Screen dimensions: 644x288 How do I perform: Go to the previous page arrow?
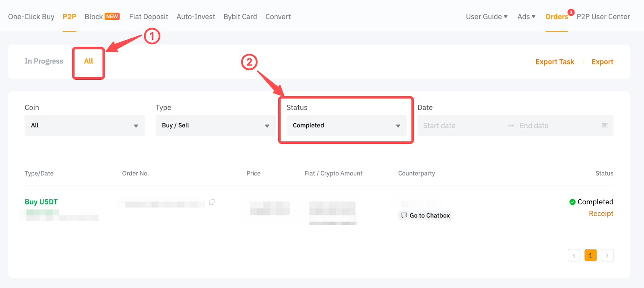(574, 255)
